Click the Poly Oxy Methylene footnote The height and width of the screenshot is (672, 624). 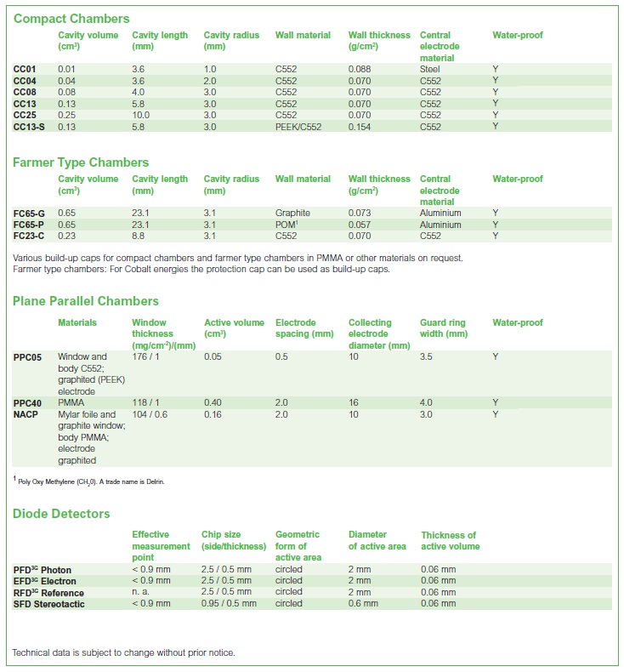88,481
